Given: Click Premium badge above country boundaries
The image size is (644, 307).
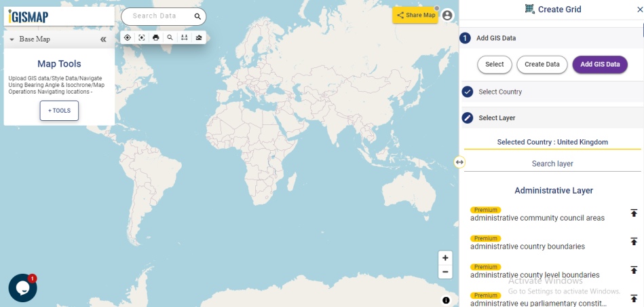Looking at the screenshot, I should click(x=486, y=238).
